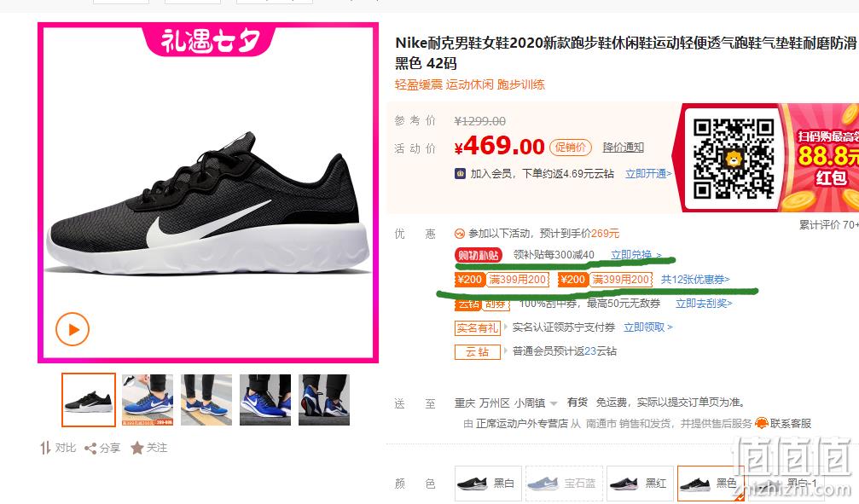Click the 分享 share icon

click(x=90, y=448)
